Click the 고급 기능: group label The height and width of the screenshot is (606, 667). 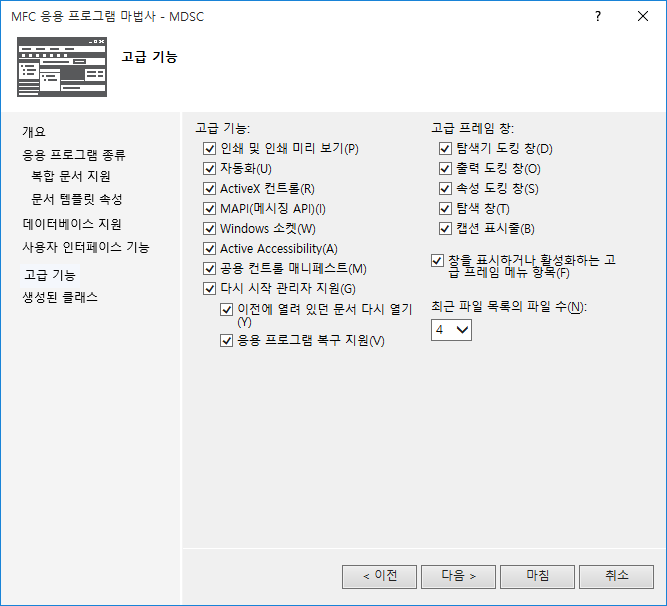coord(223,128)
